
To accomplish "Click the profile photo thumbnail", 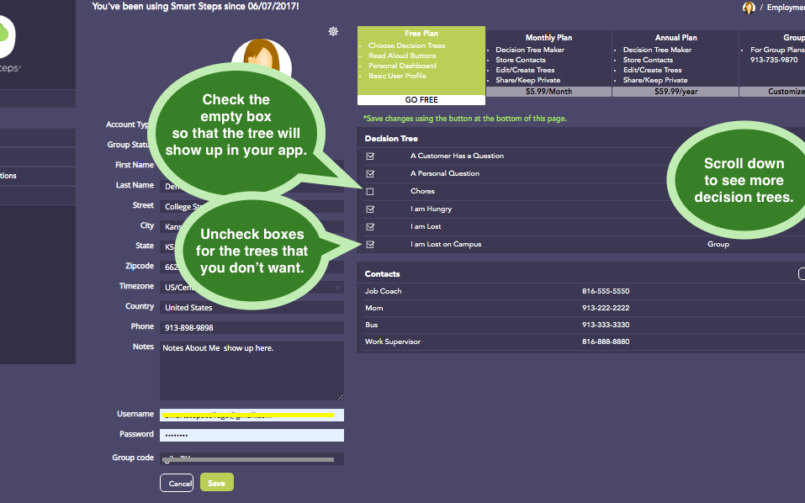I will pyautogui.click(x=262, y=57).
